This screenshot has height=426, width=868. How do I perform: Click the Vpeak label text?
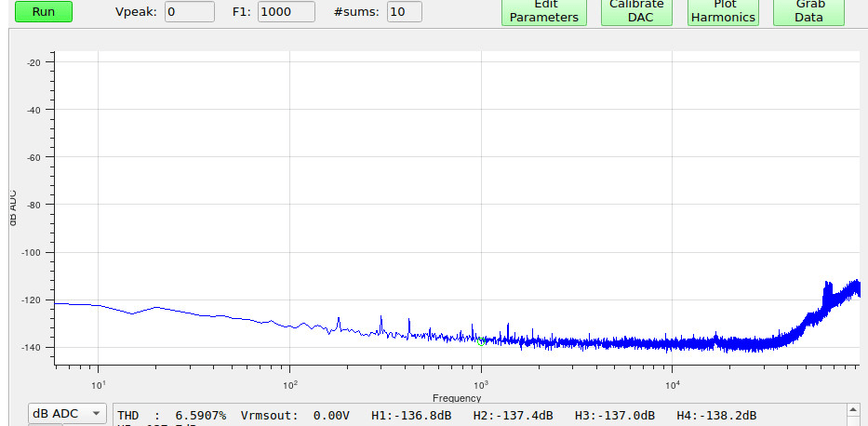[x=136, y=11]
